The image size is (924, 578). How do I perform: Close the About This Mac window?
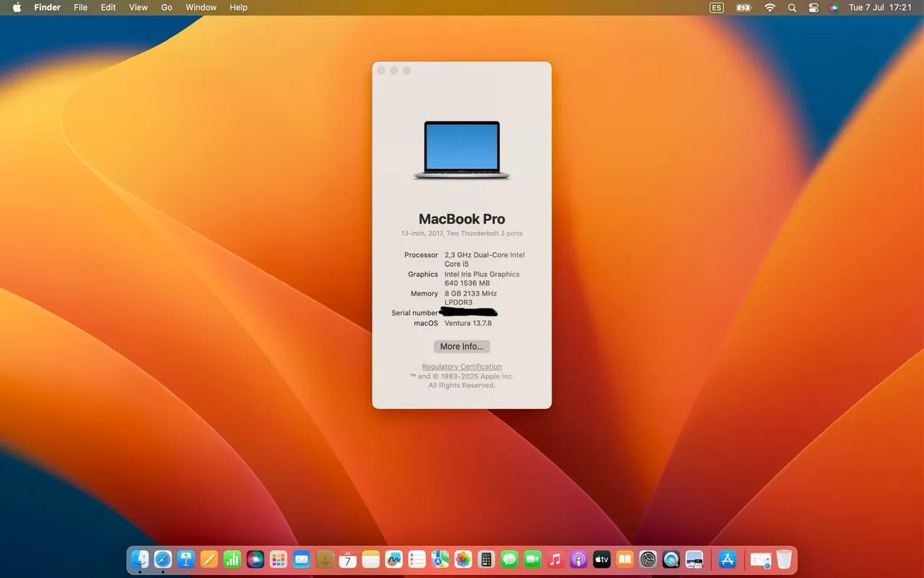tap(381, 70)
